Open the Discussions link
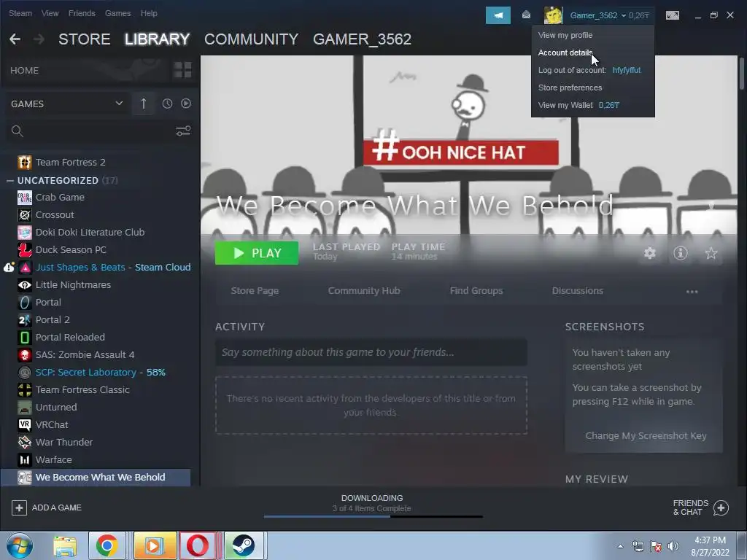The height and width of the screenshot is (560, 747). (578, 290)
